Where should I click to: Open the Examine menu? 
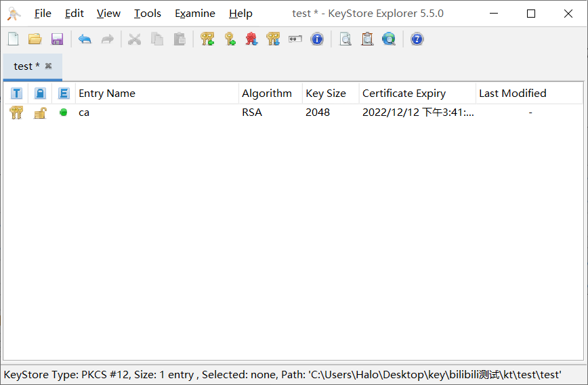click(x=195, y=14)
